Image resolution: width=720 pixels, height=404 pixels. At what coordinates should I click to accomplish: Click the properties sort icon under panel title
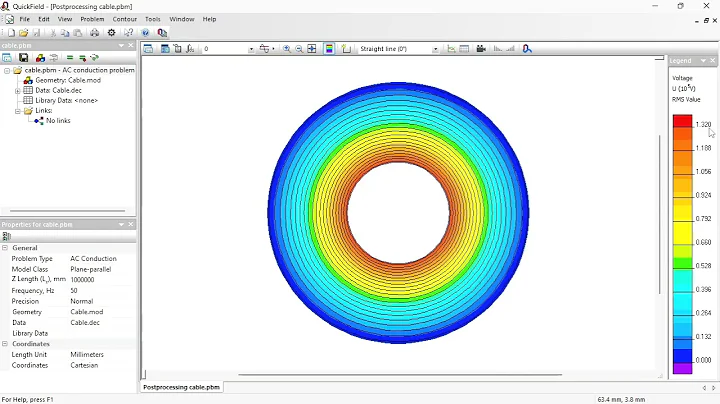click(x=6, y=236)
